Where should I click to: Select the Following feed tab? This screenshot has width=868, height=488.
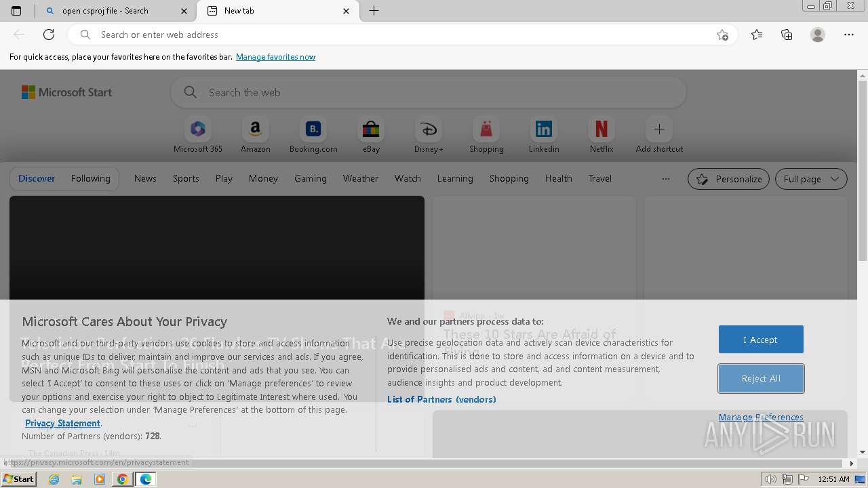90,178
